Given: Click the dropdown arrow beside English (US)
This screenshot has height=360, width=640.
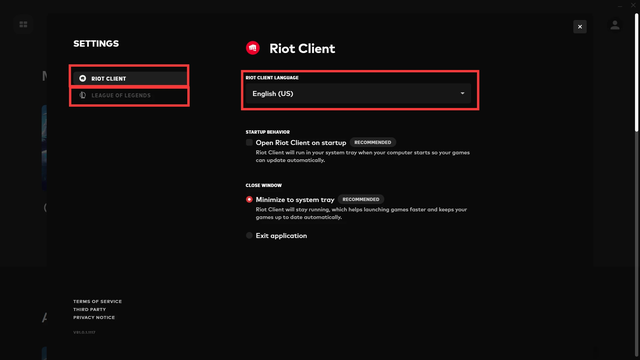Looking at the screenshot, I should click(x=462, y=93).
